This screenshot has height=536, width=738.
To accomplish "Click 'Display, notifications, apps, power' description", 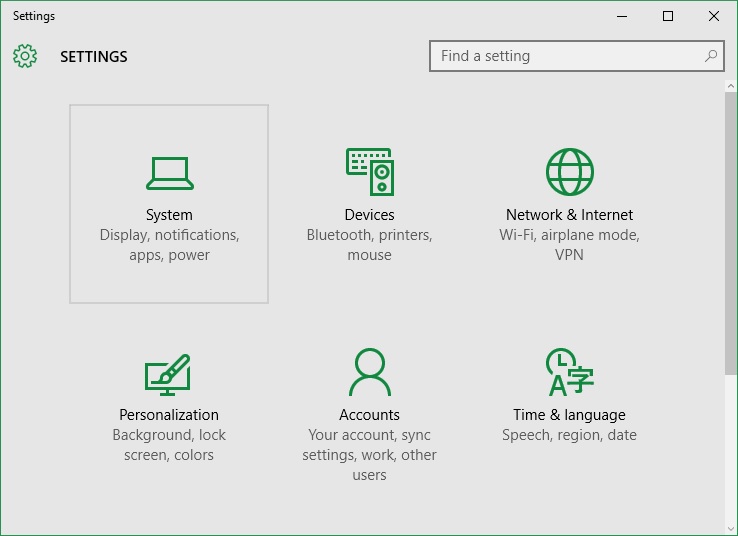I will point(169,245).
